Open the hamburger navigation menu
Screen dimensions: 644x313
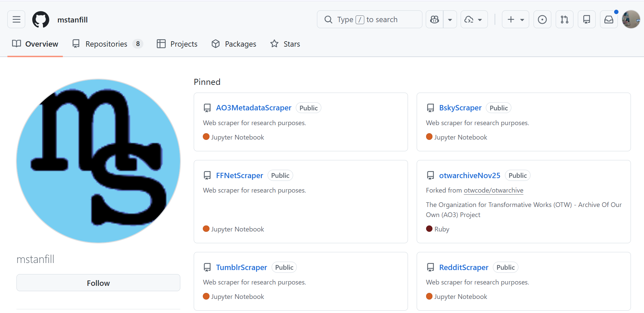16,19
